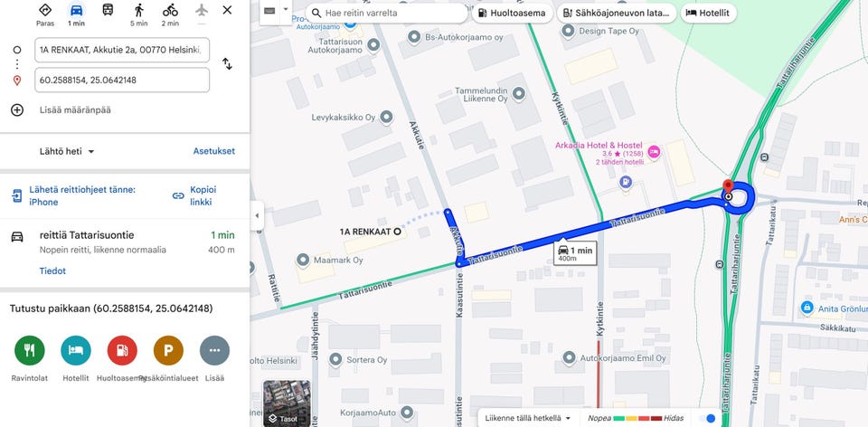Collapse the side panel arrow

coord(257,215)
